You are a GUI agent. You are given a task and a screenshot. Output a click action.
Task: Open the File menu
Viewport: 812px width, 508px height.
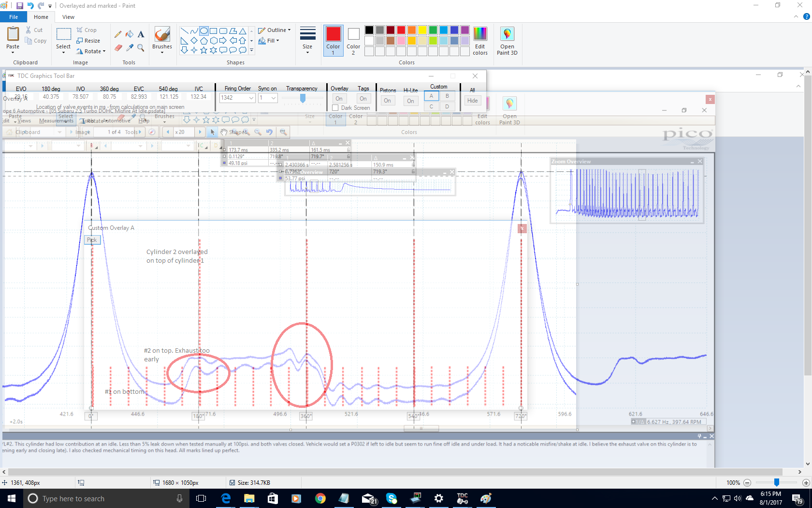point(14,17)
